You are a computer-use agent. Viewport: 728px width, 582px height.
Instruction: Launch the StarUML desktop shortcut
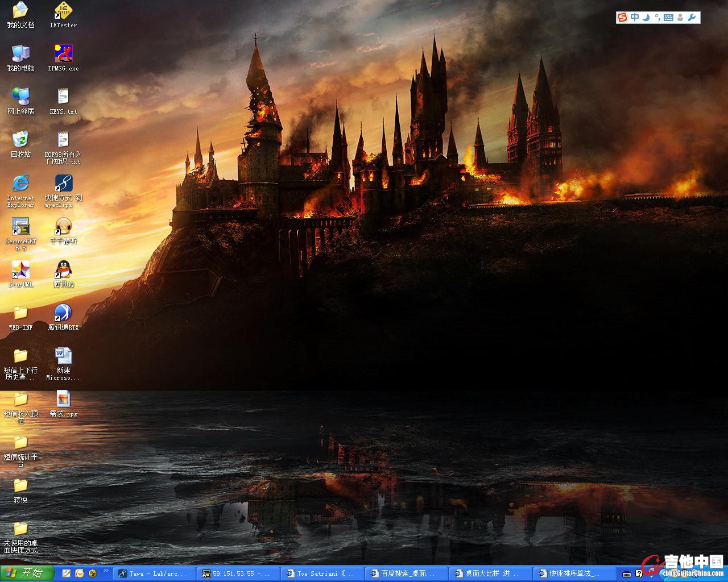coord(20,269)
